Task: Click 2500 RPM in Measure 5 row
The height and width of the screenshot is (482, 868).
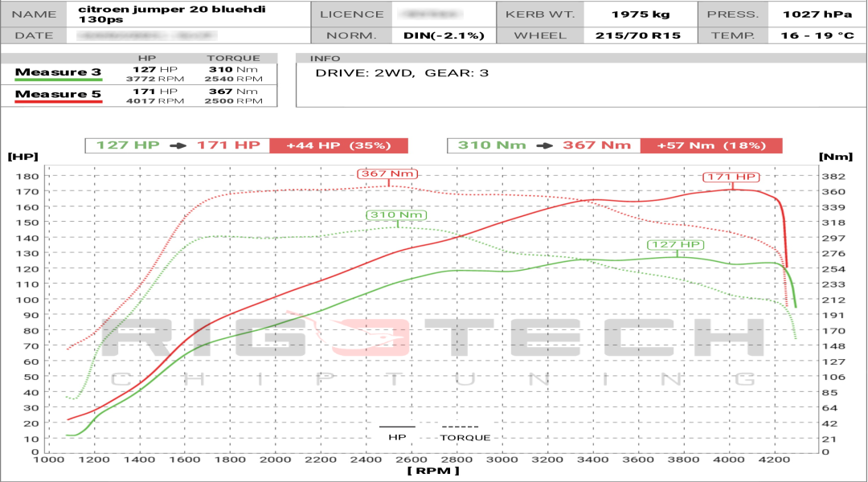Action: [234, 101]
